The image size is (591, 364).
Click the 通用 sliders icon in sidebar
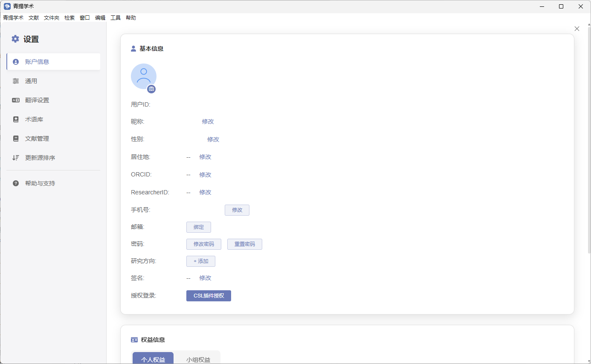pyautogui.click(x=16, y=81)
